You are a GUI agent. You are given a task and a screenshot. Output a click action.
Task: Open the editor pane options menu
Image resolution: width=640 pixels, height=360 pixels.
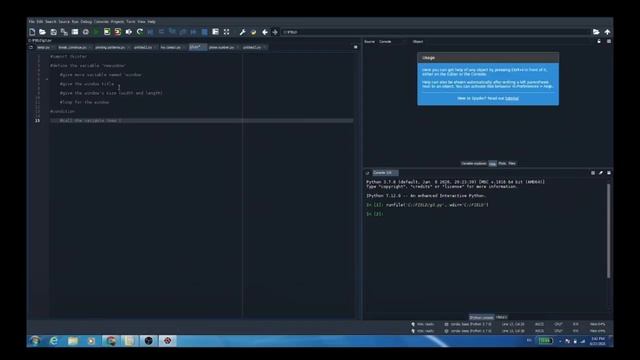(x=356, y=47)
